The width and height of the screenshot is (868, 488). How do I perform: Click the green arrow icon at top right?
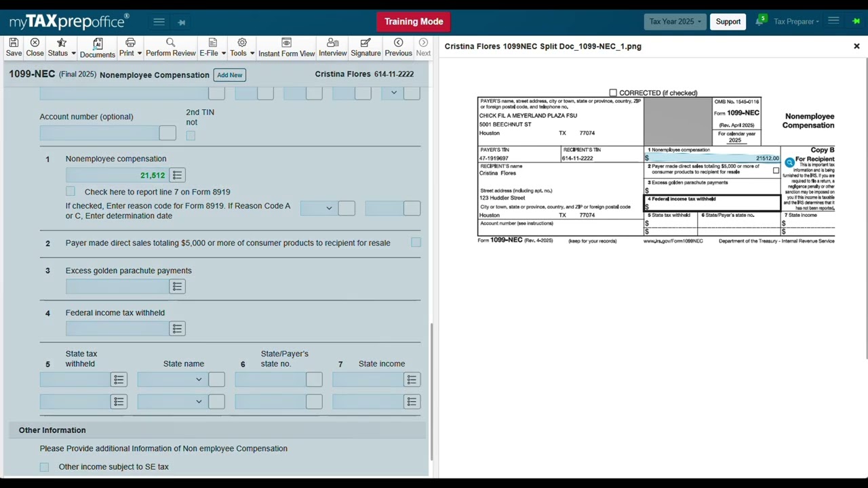click(x=856, y=21)
